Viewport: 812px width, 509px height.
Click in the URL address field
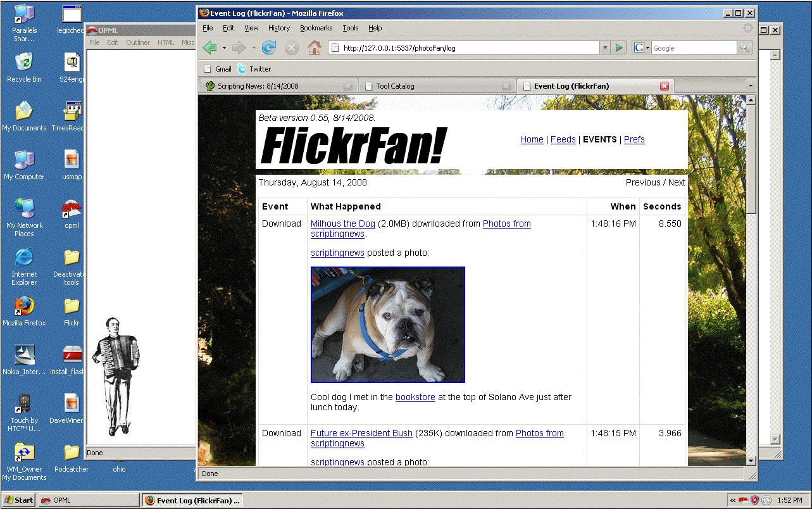(x=468, y=48)
